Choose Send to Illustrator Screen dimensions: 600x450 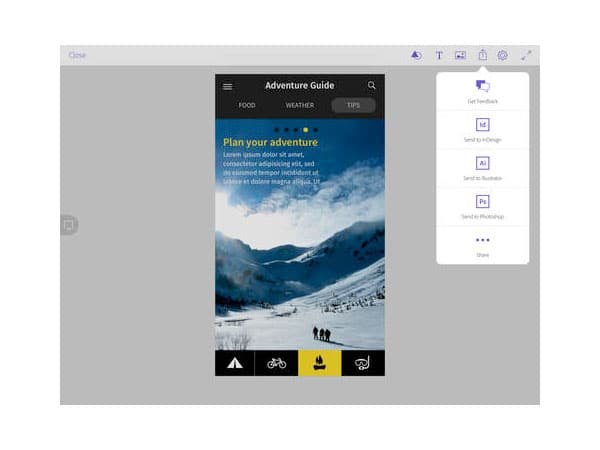point(482,168)
